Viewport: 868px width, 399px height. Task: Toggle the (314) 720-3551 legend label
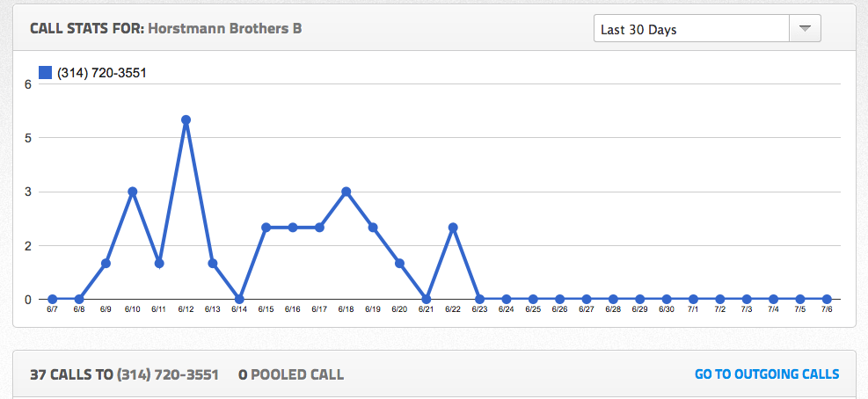click(101, 73)
